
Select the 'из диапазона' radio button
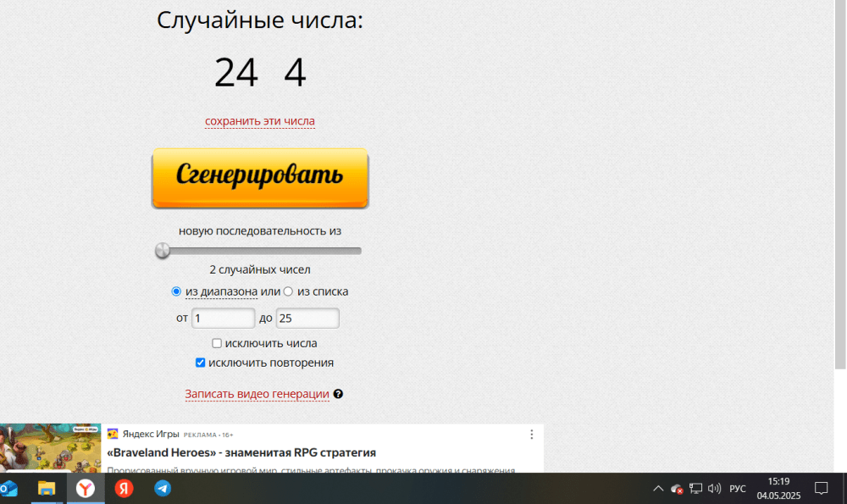pos(176,291)
